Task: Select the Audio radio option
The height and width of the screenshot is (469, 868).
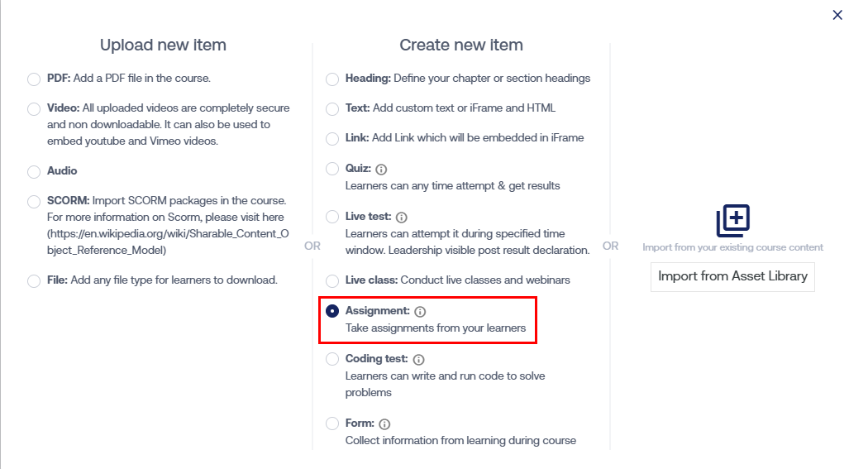Action: point(34,172)
